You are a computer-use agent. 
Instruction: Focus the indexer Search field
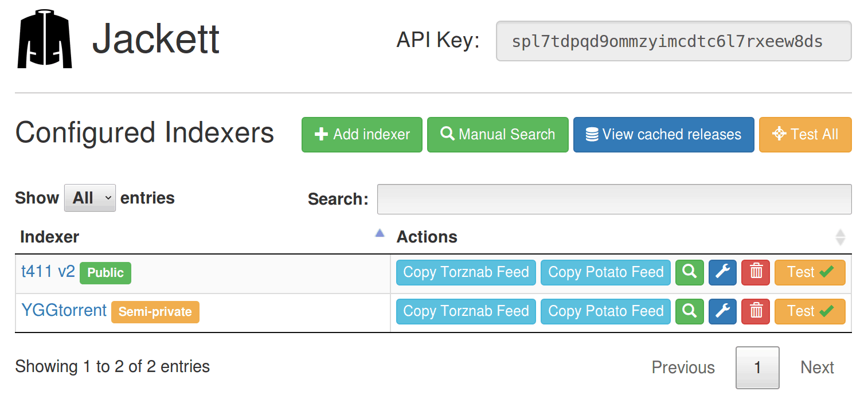tap(614, 199)
